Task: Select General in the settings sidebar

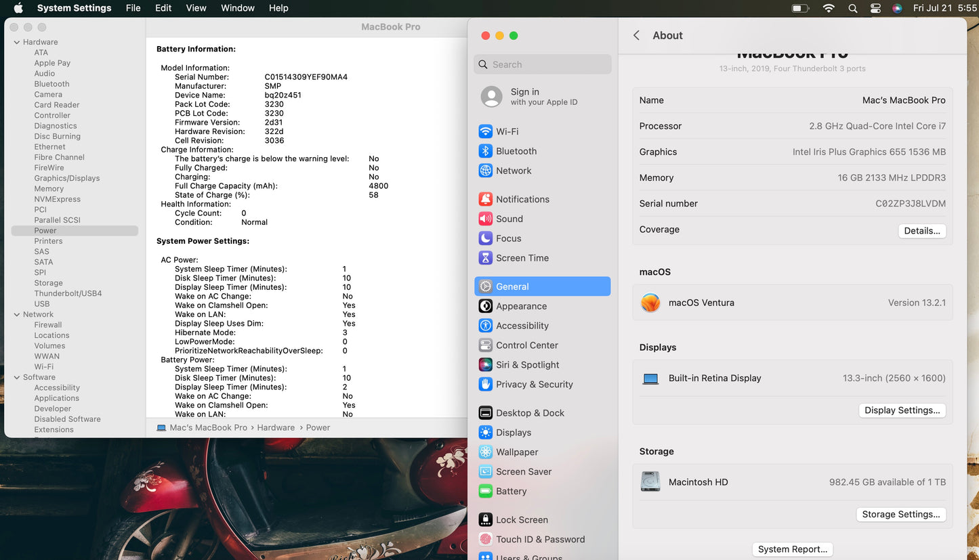Action: click(x=542, y=286)
